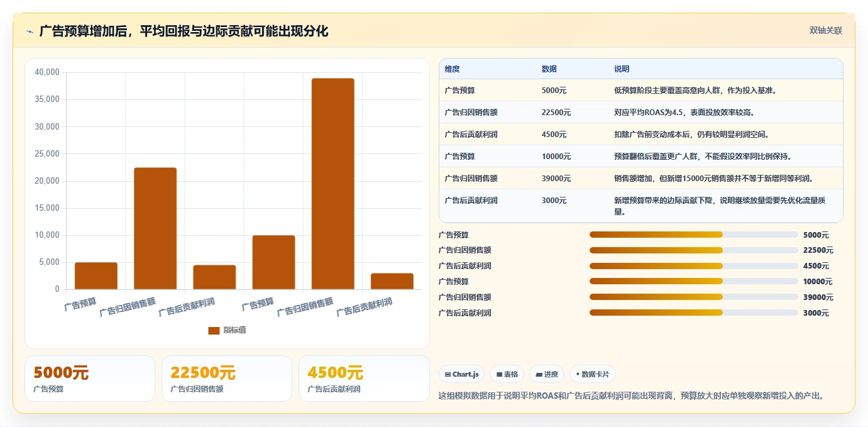Screen dimensions: 868x427
Task: Click the note beginning 新增预算带来的边际贡献下降
Action: click(720, 206)
